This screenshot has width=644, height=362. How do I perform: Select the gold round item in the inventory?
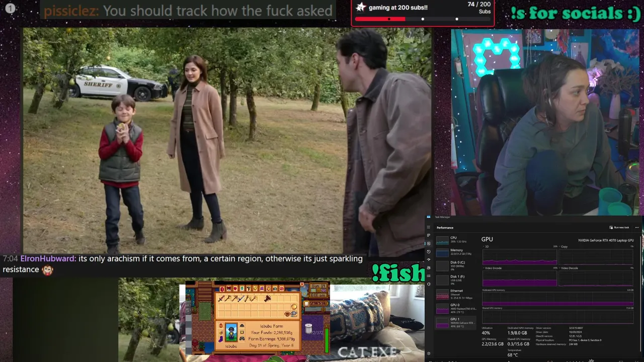pyautogui.click(x=294, y=307)
